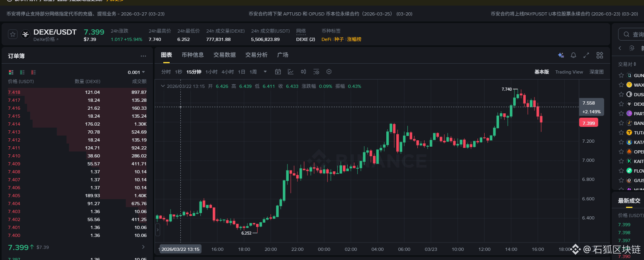The image size is (644, 260).
Task: Click the red 7.399 price label on axis
Action: 588,123
